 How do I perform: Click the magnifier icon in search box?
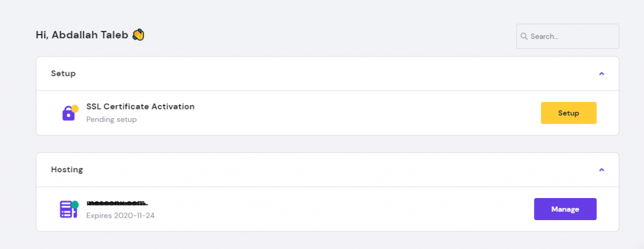click(524, 36)
